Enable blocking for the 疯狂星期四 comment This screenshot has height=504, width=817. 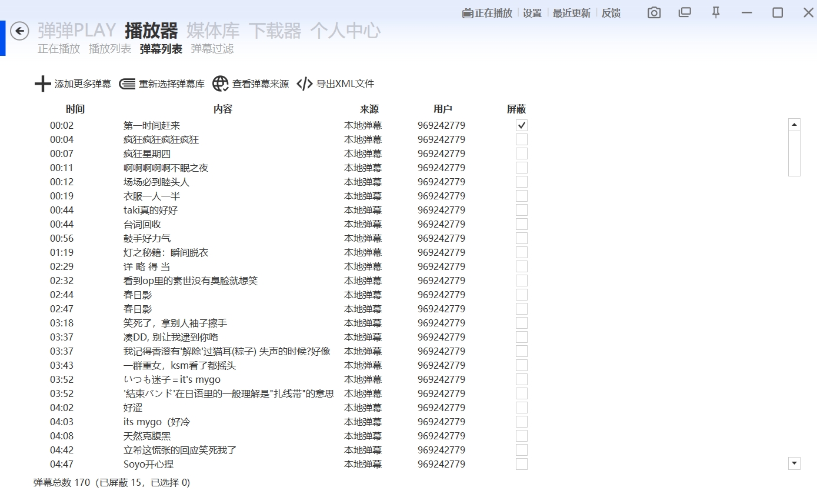pyautogui.click(x=521, y=153)
